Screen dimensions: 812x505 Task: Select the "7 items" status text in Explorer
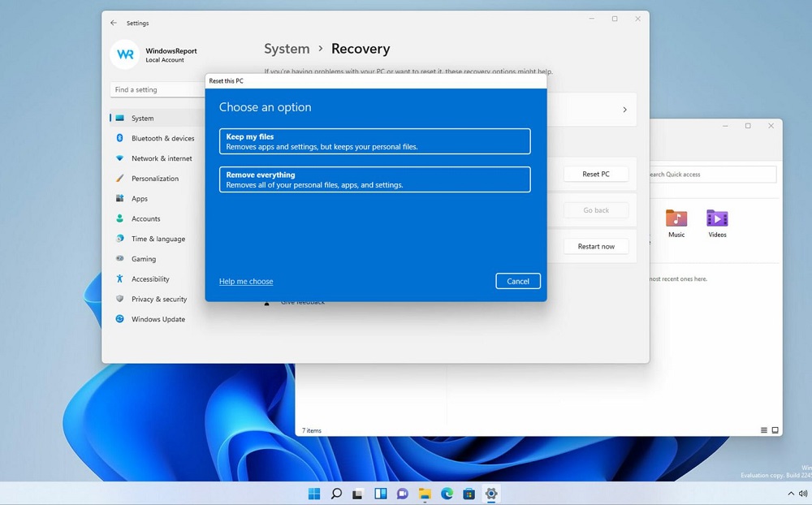point(312,430)
